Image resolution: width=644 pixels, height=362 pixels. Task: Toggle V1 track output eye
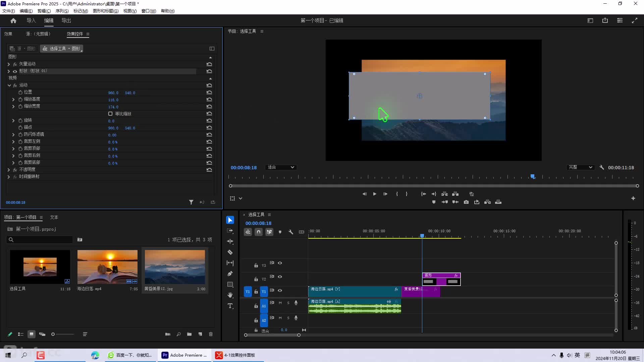point(280,291)
